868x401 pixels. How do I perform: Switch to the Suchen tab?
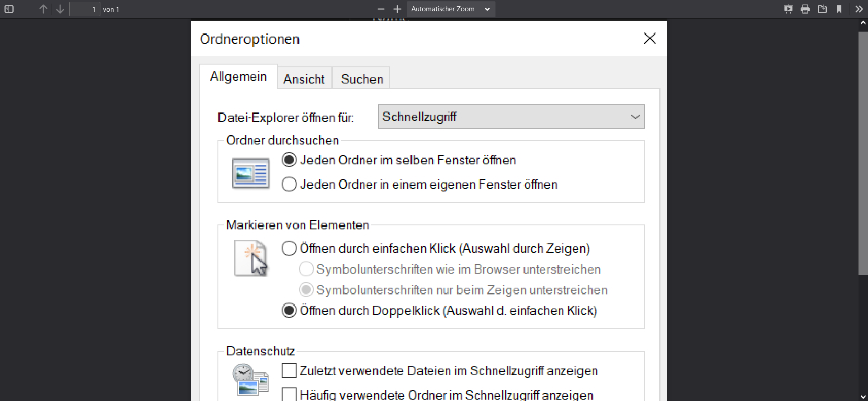[x=362, y=79]
